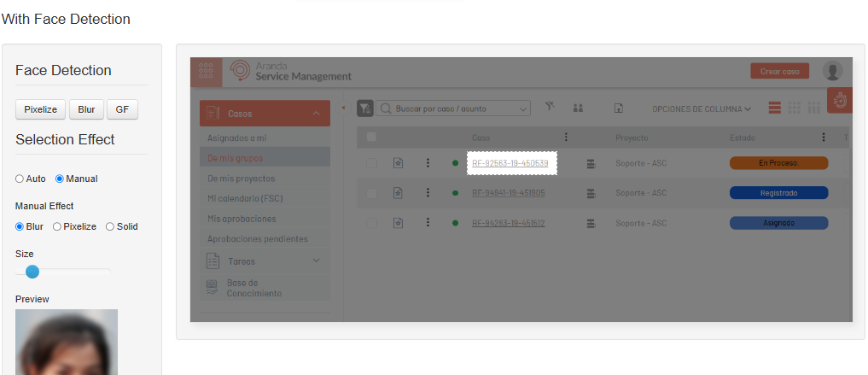Select the Solid manual effect radio

pyautogui.click(x=110, y=226)
